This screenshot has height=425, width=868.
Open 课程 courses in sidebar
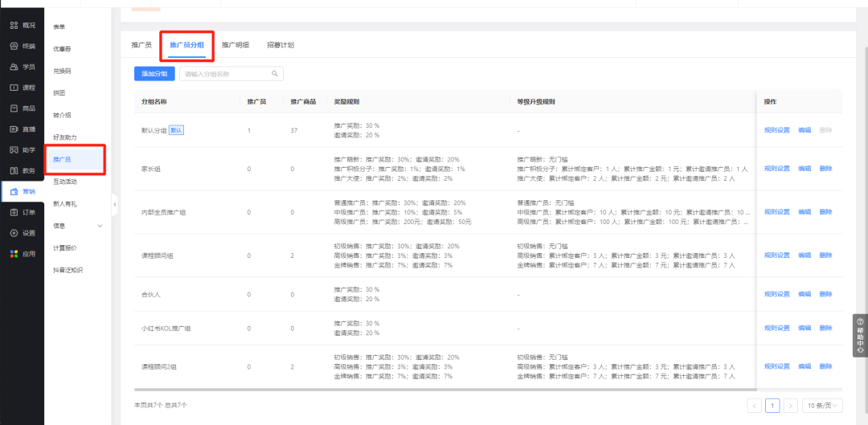(22, 88)
